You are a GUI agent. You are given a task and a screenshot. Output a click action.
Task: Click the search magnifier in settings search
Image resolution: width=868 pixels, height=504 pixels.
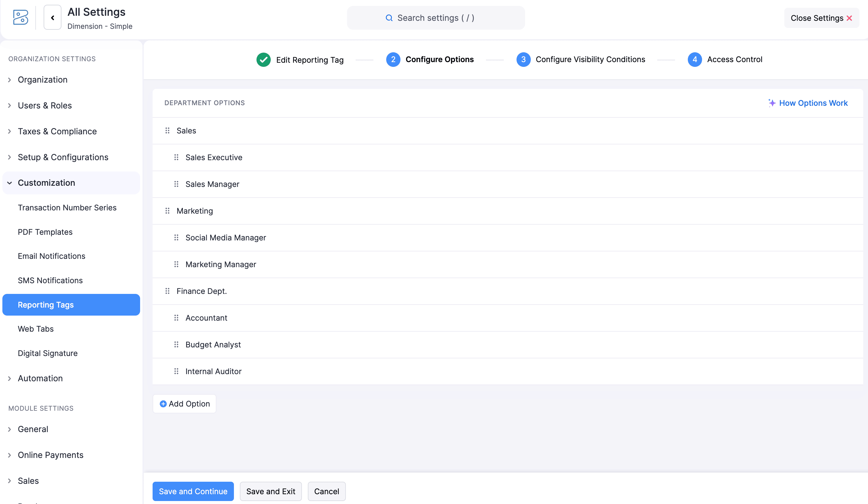tap(389, 18)
